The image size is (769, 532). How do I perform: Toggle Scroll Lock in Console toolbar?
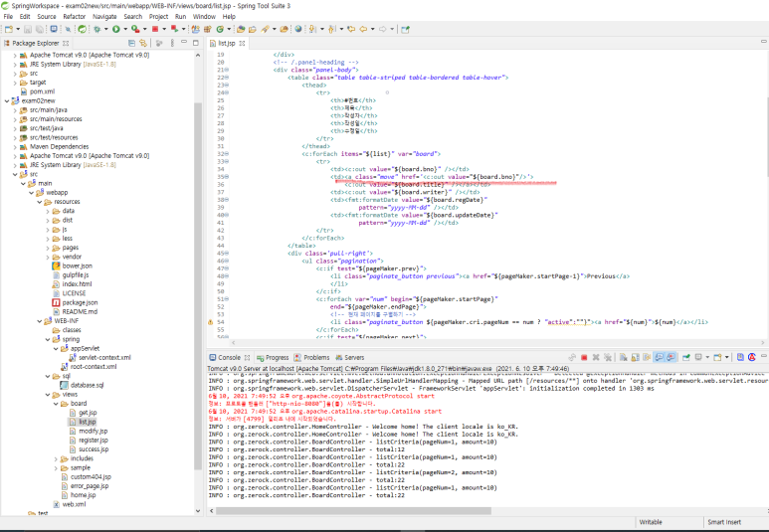(635, 357)
